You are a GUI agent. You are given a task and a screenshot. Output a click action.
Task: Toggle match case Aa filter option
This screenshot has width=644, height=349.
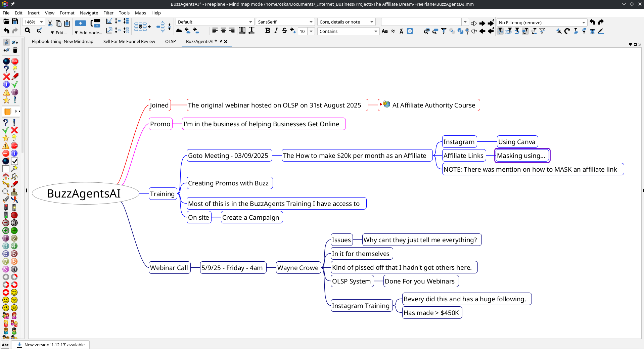[x=385, y=31]
